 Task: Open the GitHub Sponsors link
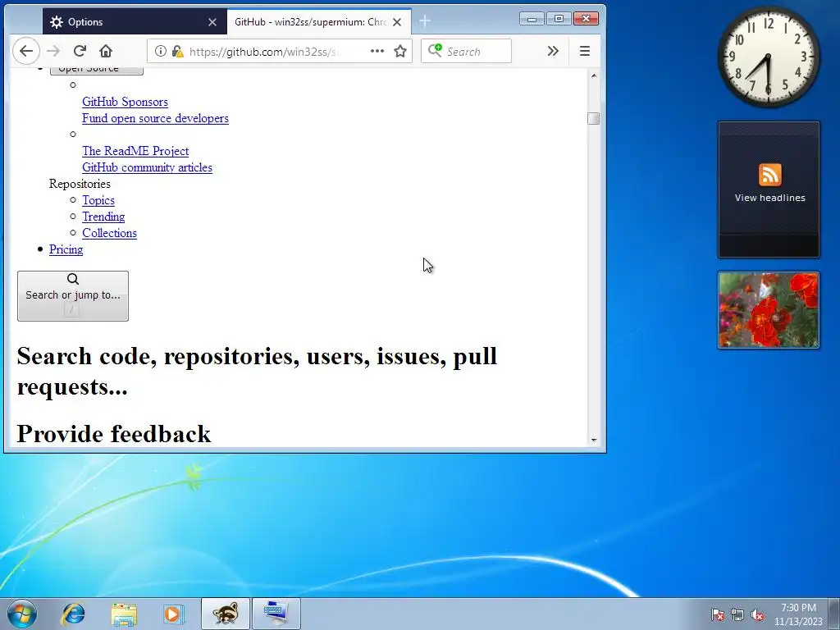click(125, 102)
